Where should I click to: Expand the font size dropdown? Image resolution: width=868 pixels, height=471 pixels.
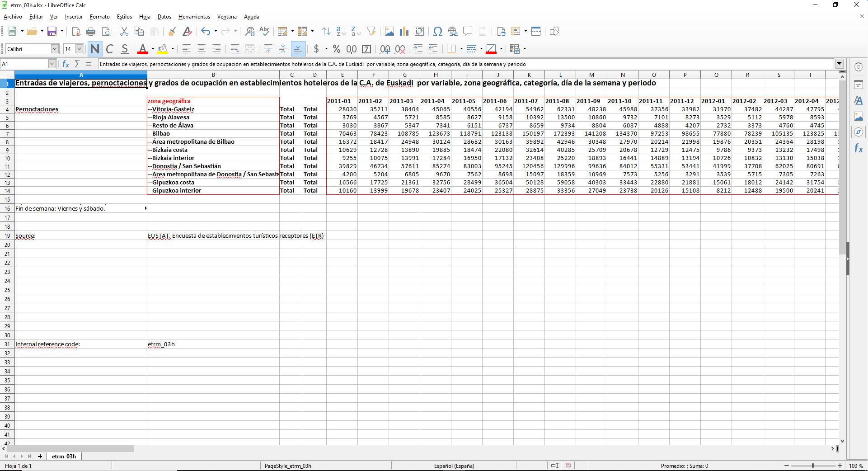(x=79, y=49)
